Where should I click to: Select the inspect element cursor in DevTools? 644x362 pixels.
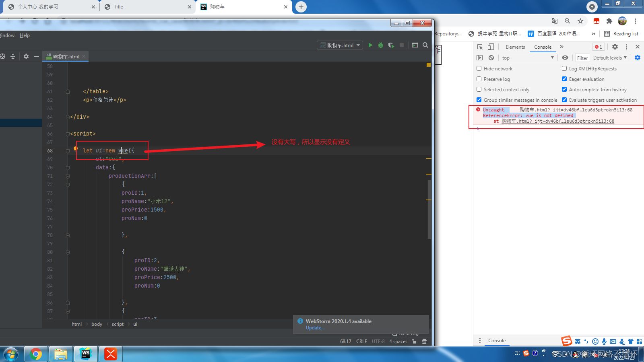(480, 47)
